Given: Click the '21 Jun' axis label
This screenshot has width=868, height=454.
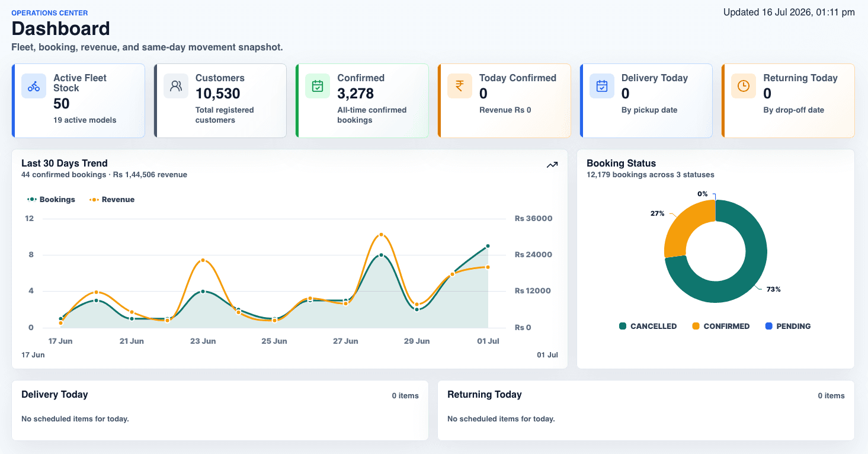Looking at the screenshot, I should click(132, 341).
